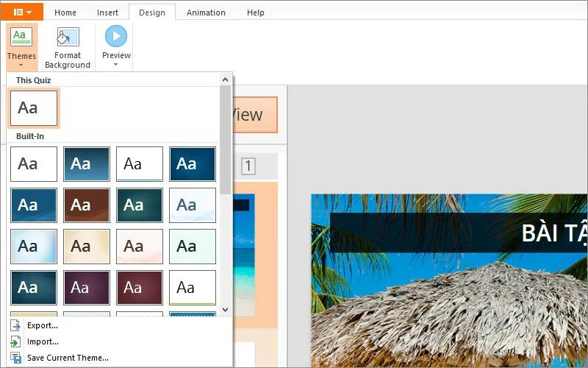Select the beach slide thumbnail in the panel

click(x=244, y=255)
